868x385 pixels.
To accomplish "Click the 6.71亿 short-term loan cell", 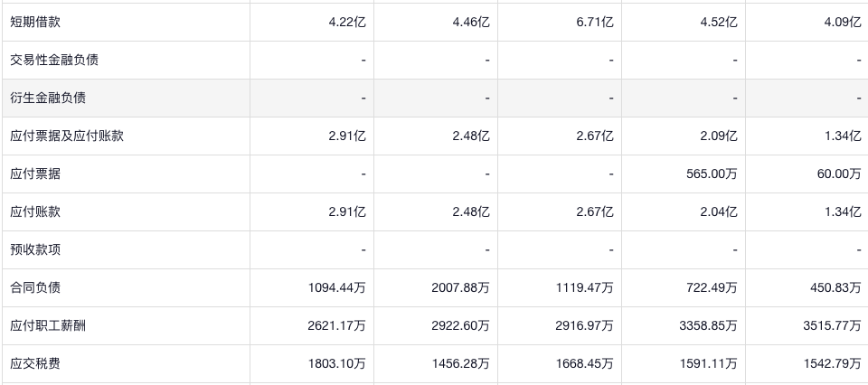I will pyautogui.click(x=594, y=23).
